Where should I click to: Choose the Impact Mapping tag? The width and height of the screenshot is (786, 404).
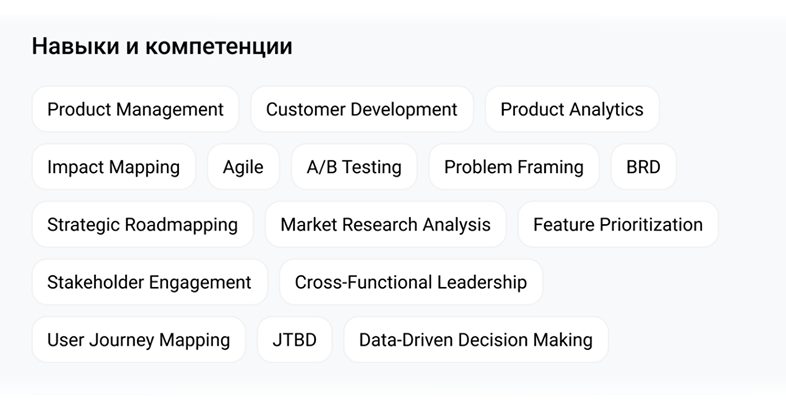[114, 167]
